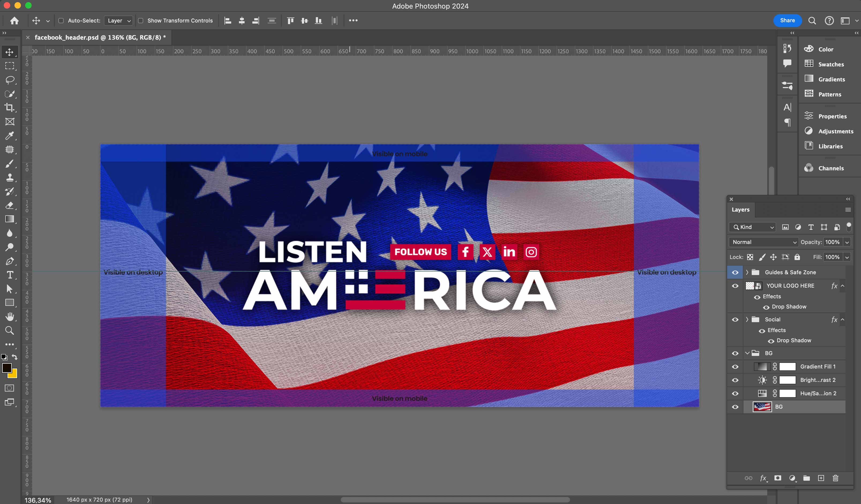Collapse the BG layer group
Screen dimensions: 861x504
tap(747, 353)
